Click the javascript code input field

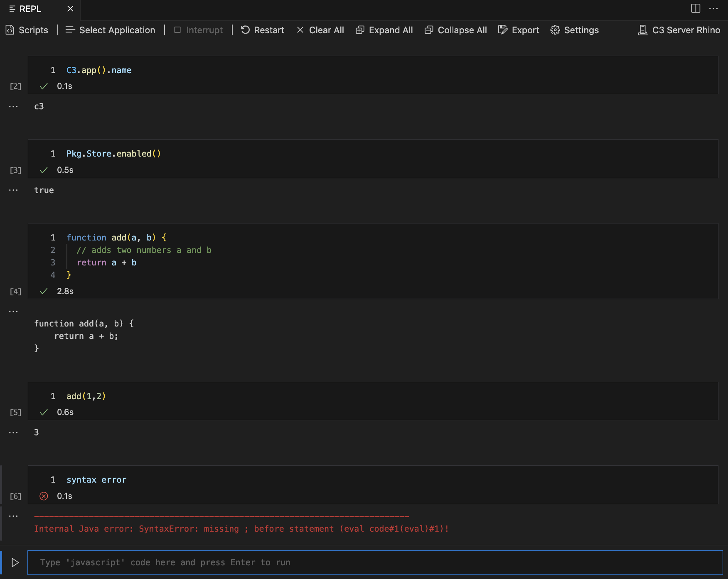(249, 562)
